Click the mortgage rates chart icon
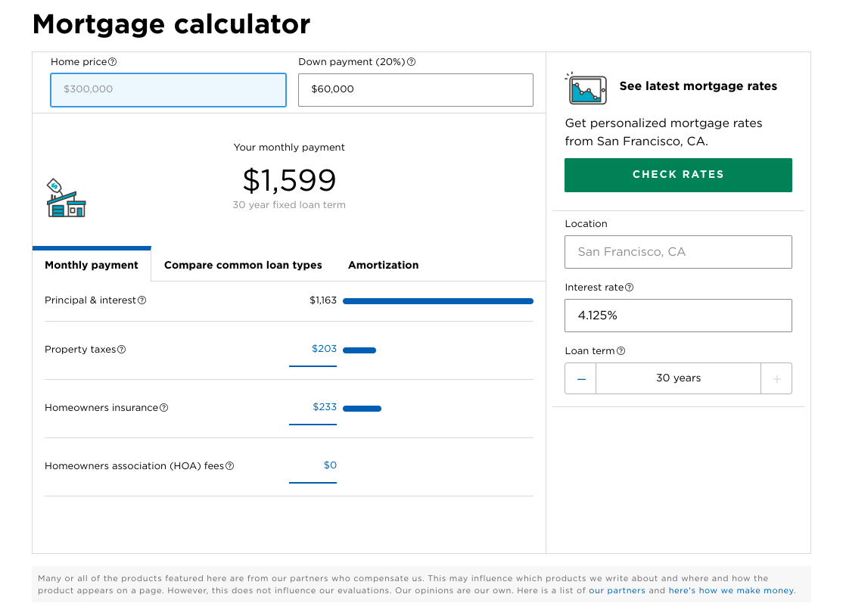Screen dimensions: 843x616 point(586,89)
